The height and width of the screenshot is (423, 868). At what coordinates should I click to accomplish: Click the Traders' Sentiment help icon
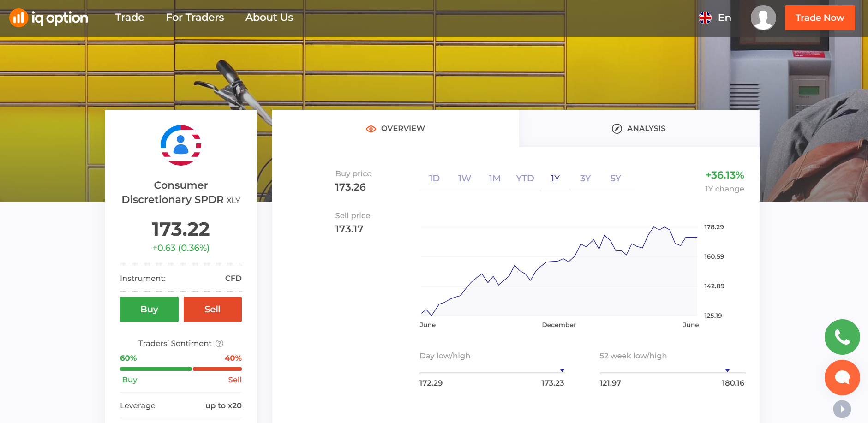coord(220,343)
